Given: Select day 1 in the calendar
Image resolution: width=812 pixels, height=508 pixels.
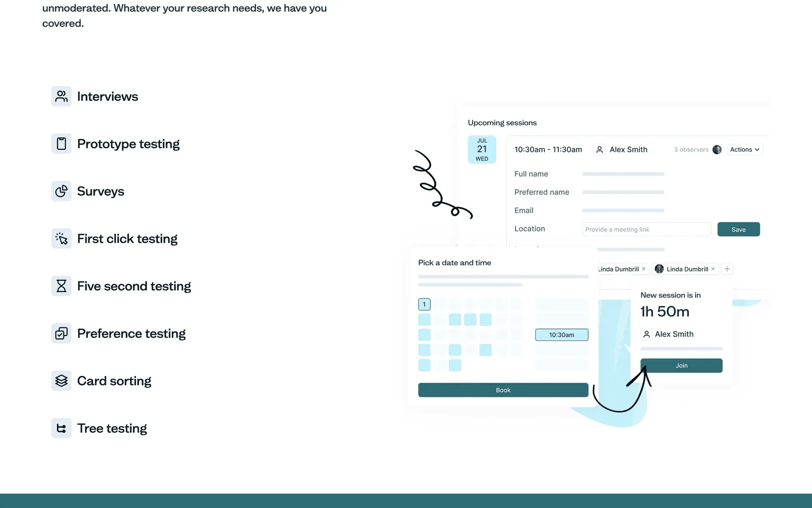Looking at the screenshot, I should [x=424, y=304].
